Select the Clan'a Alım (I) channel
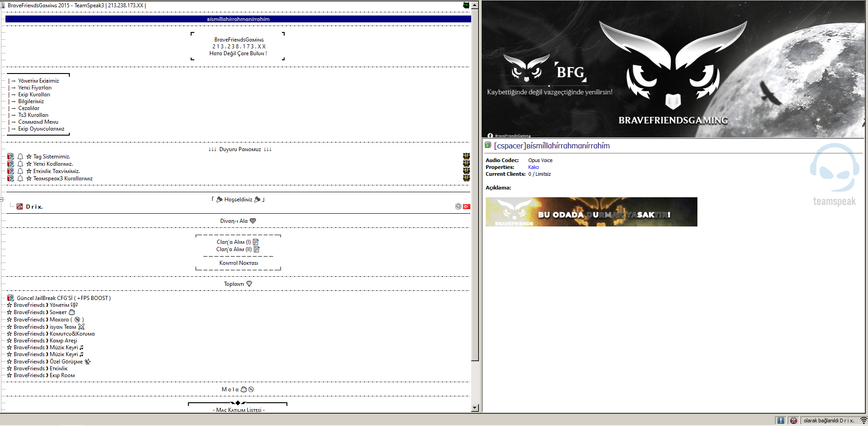The width and height of the screenshot is (868, 426). tap(238, 242)
